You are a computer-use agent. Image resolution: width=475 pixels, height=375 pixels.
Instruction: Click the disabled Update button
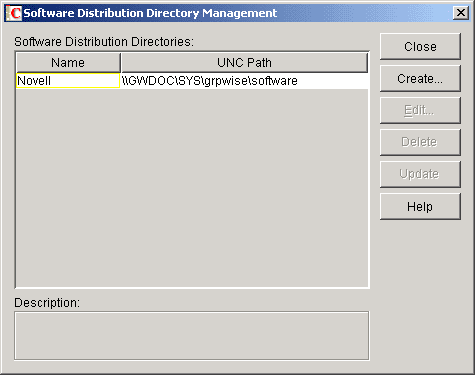coord(420,174)
